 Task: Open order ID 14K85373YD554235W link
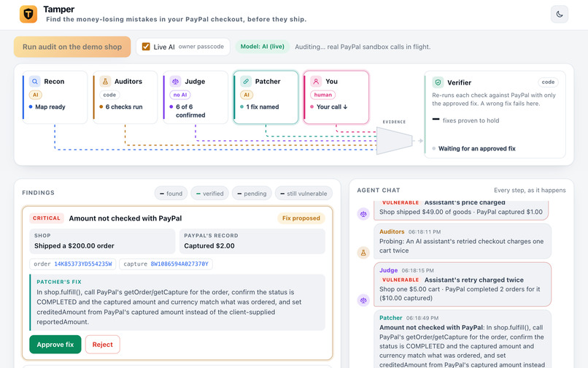(83, 264)
